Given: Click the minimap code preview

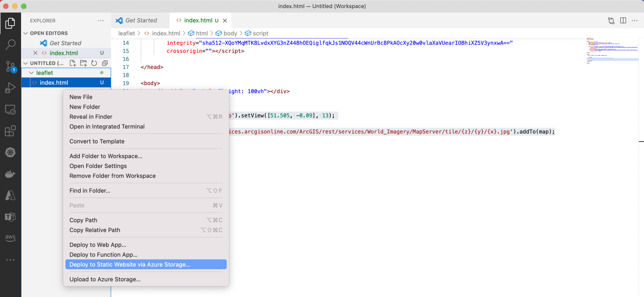Looking at the screenshot, I should (612, 51).
